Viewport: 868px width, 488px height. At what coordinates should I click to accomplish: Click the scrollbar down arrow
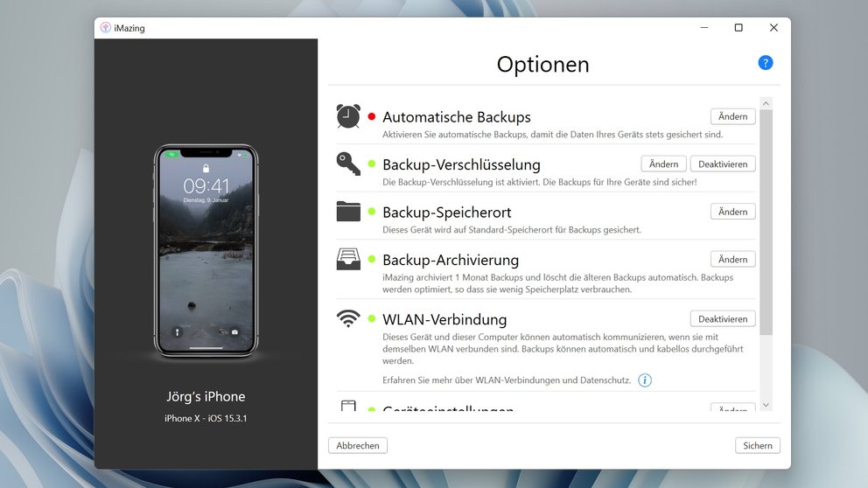(766, 405)
